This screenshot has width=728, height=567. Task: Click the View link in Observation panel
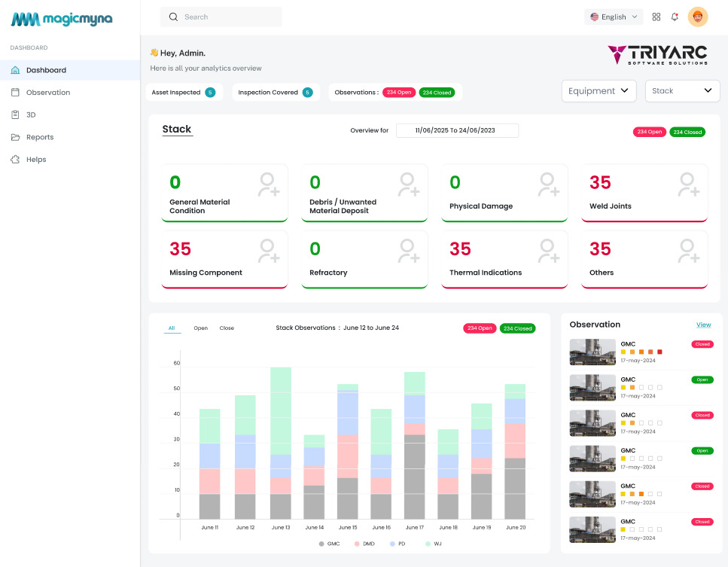point(703,325)
